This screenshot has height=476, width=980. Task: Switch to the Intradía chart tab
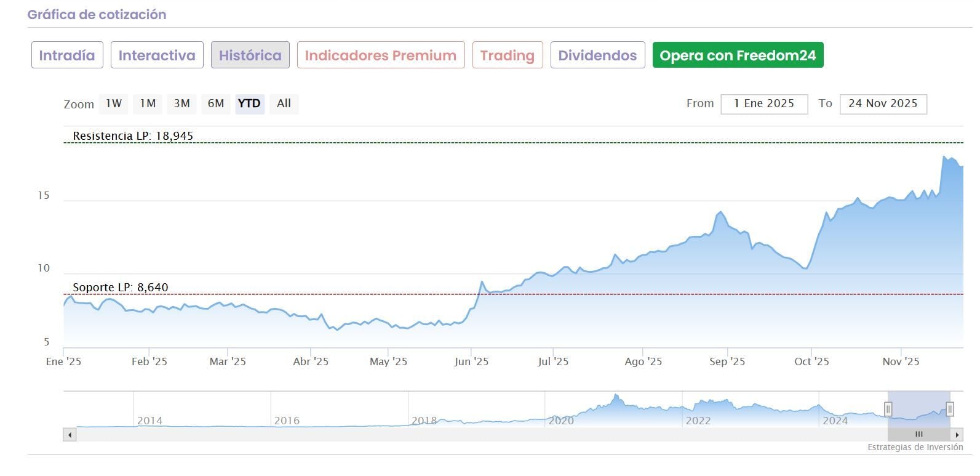[x=67, y=55]
